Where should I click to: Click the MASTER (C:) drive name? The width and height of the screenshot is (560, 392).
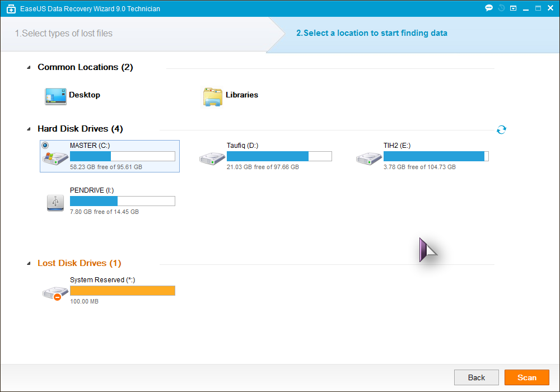pyautogui.click(x=90, y=145)
